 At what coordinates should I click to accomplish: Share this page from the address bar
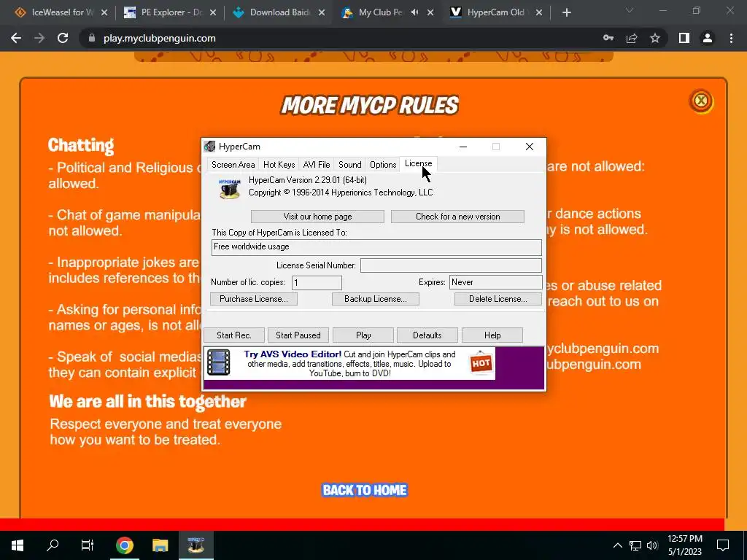[x=632, y=38]
